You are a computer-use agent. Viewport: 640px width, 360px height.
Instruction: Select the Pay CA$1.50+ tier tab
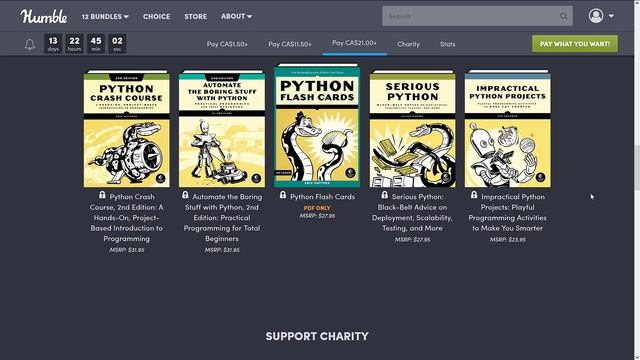(227, 44)
